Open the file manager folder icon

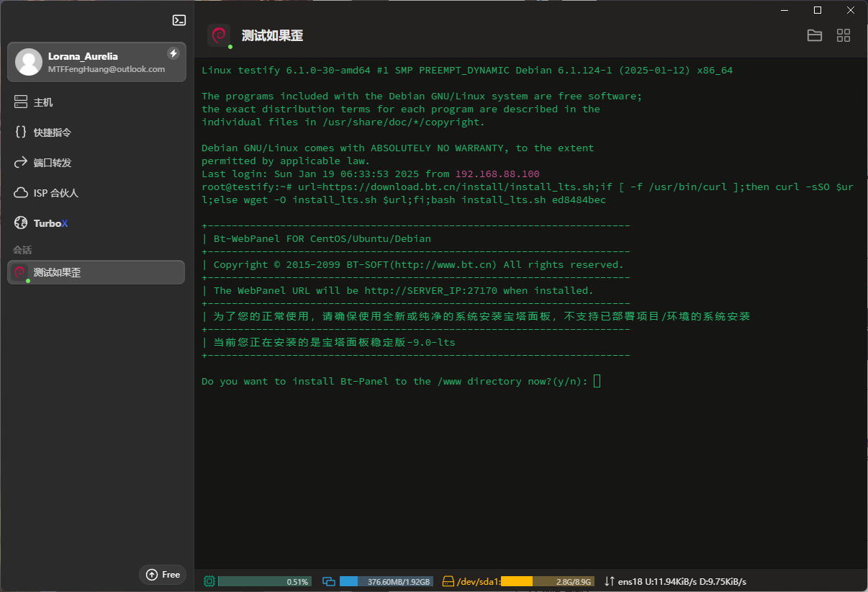[815, 35]
